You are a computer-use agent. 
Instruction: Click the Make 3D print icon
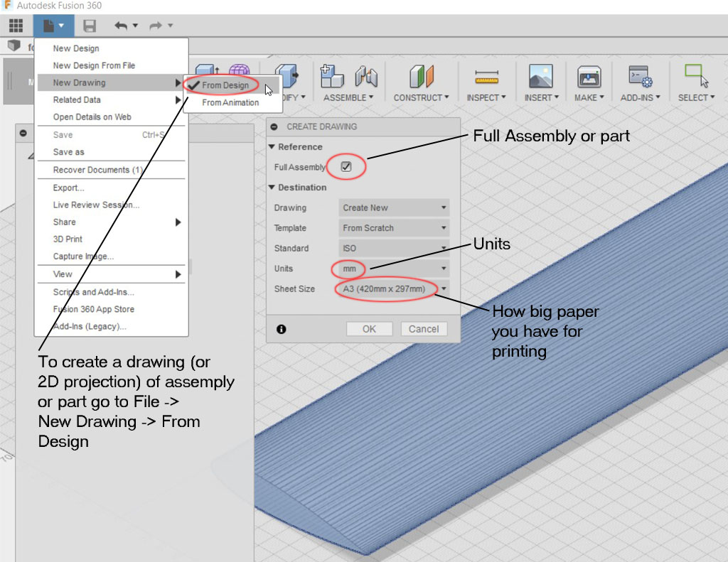coord(589,77)
